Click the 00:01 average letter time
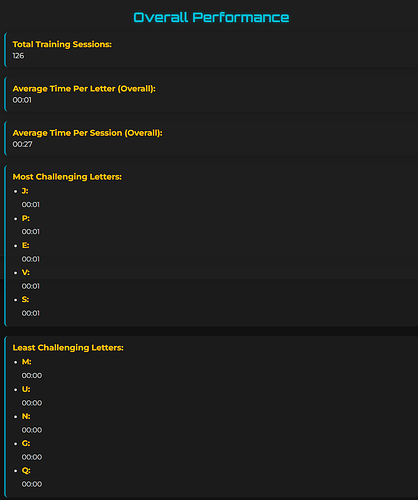The width and height of the screenshot is (418, 500). [x=22, y=100]
